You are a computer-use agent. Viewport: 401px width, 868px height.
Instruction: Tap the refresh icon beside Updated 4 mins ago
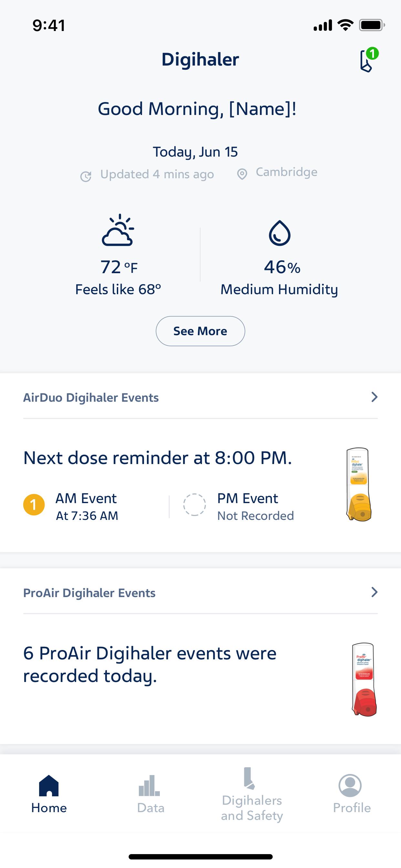86,176
